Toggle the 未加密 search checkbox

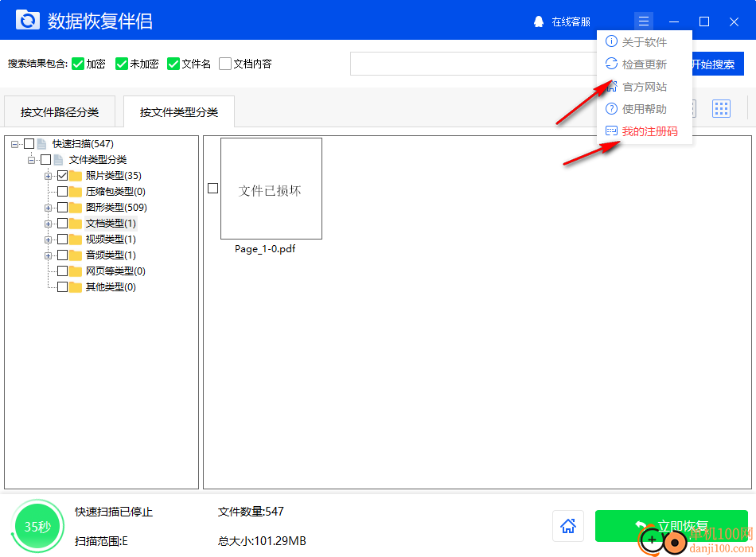122,64
